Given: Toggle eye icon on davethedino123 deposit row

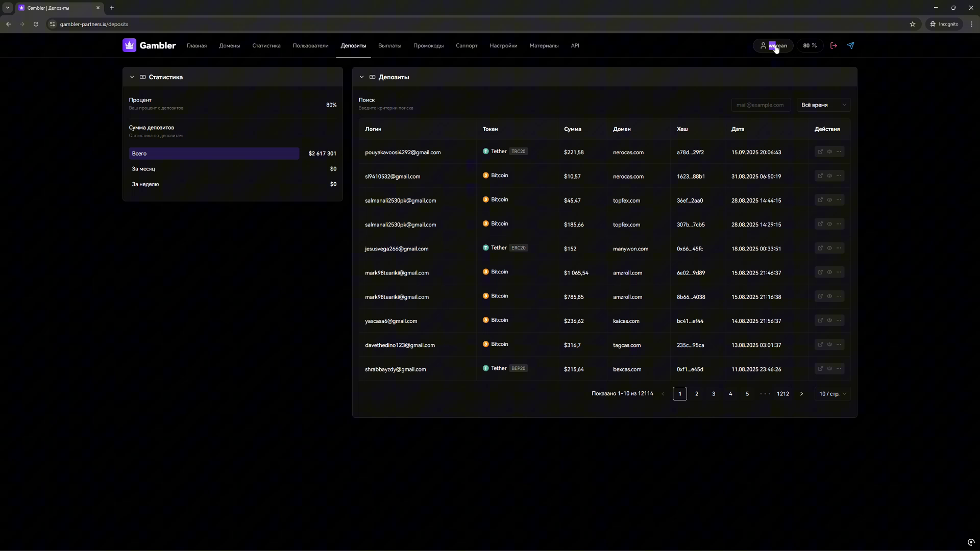Looking at the screenshot, I should 829,344.
